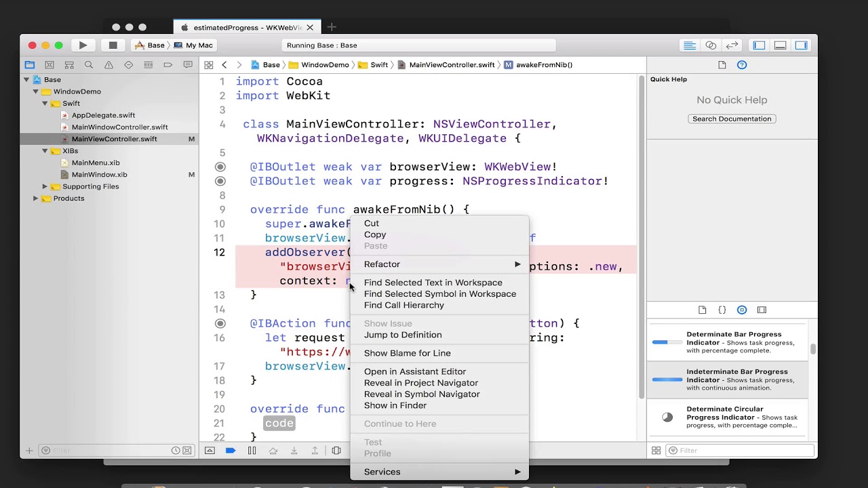Open the Symbol navigator
868x488 pixels.
pos(68,65)
